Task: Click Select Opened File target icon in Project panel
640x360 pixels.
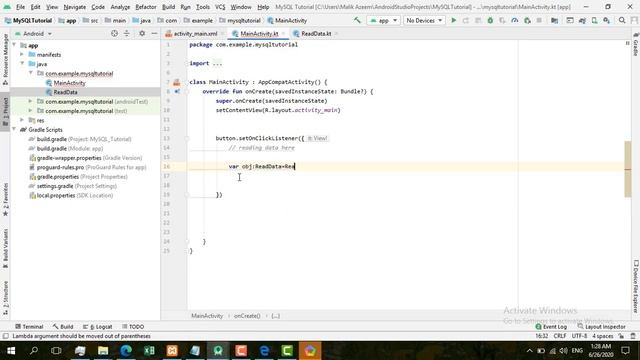Action: pyautogui.click(x=114, y=33)
